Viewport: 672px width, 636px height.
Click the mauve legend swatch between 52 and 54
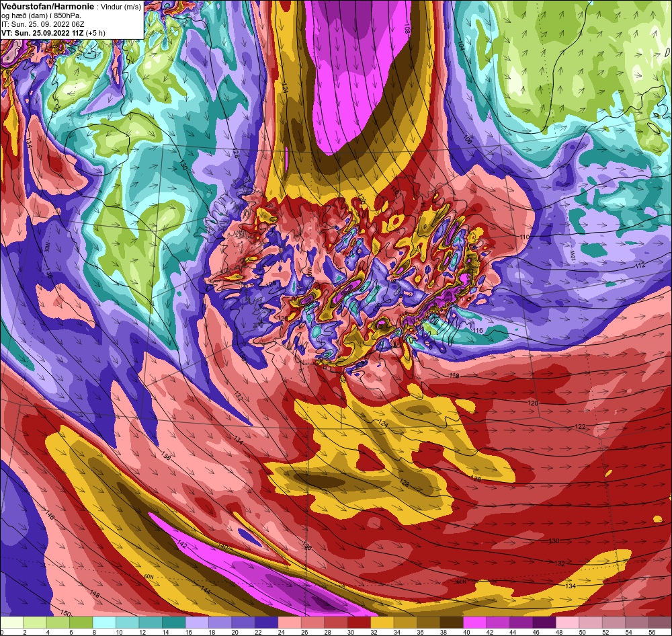tap(614, 623)
